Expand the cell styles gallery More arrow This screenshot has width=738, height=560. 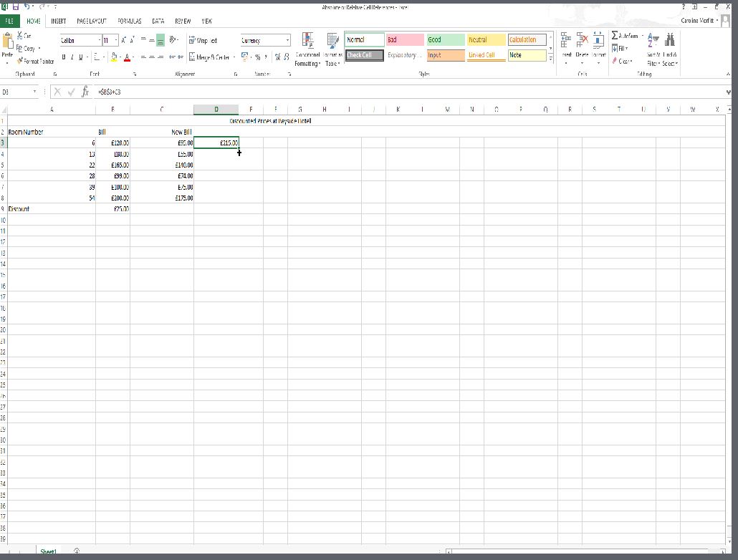[551, 58]
